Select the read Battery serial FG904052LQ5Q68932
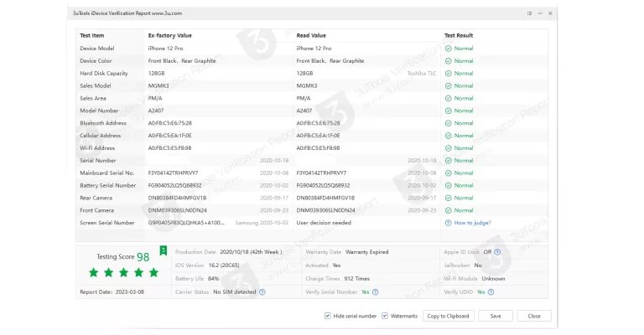This screenshot has width=644, height=335. (x=323, y=185)
